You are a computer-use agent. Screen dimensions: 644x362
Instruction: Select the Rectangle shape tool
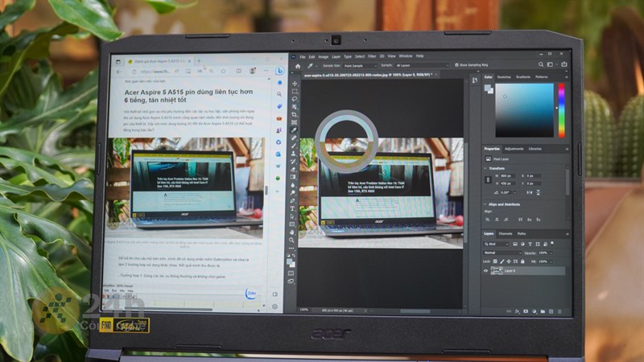click(x=292, y=224)
